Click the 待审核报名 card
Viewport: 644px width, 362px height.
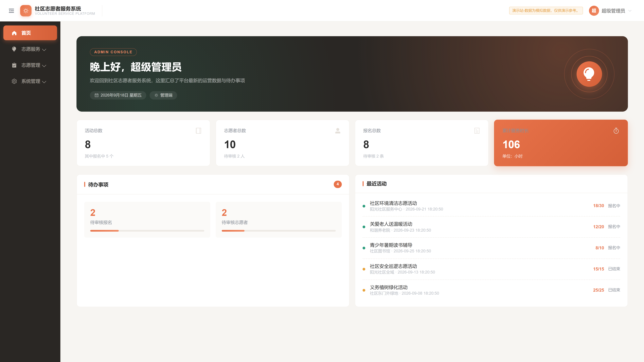[x=147, y=220]
